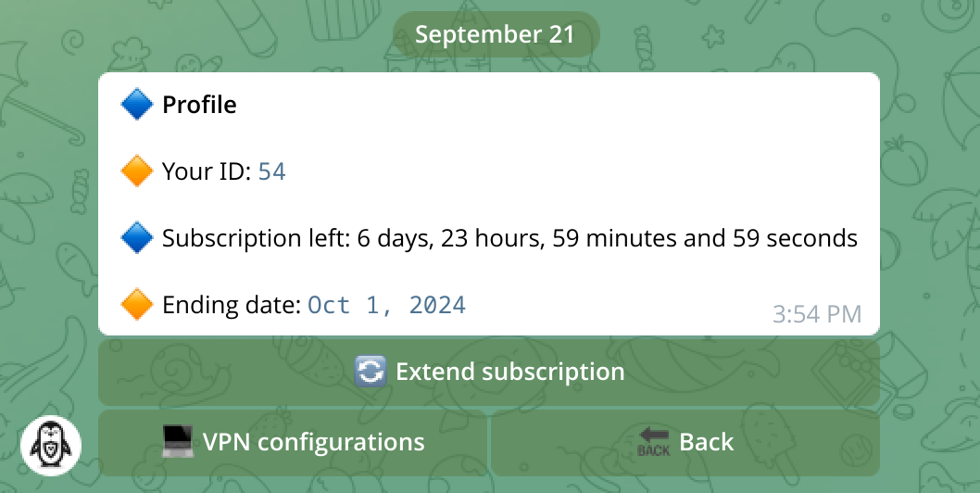Open VPN configurations
This screenshot has width=980, height=493.
point(293,443)
